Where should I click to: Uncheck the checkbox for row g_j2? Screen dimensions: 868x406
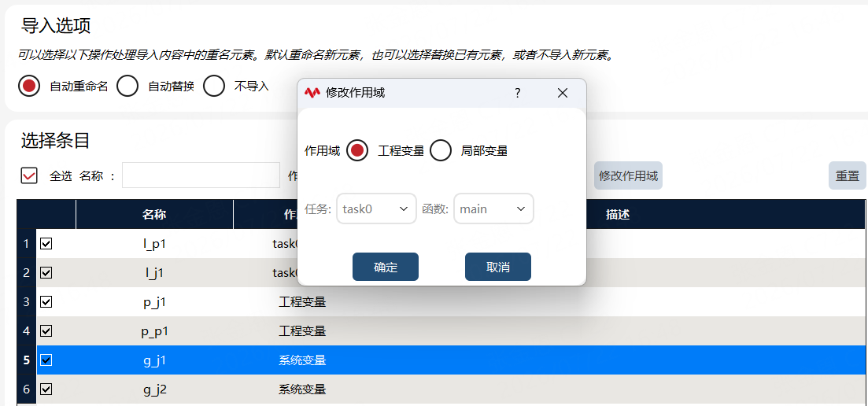tap(46, 389)
